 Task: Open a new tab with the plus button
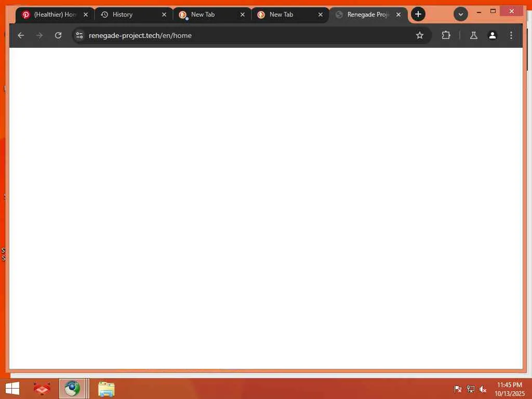pos(418,14)
